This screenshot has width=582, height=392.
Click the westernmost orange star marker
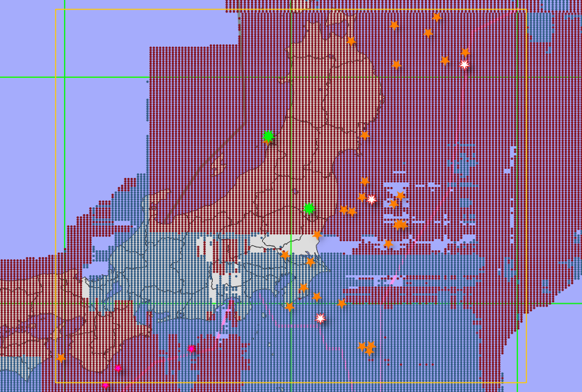tap(61, 358)
